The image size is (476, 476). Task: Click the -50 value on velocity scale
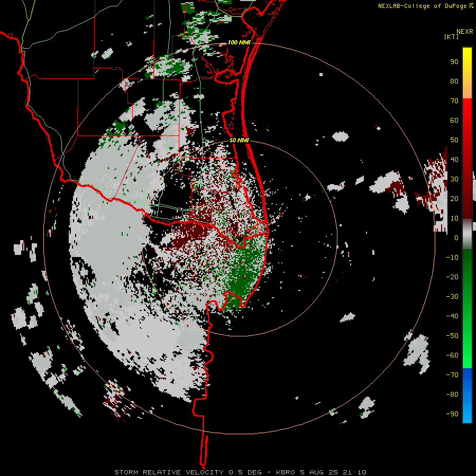coord(452,336)
